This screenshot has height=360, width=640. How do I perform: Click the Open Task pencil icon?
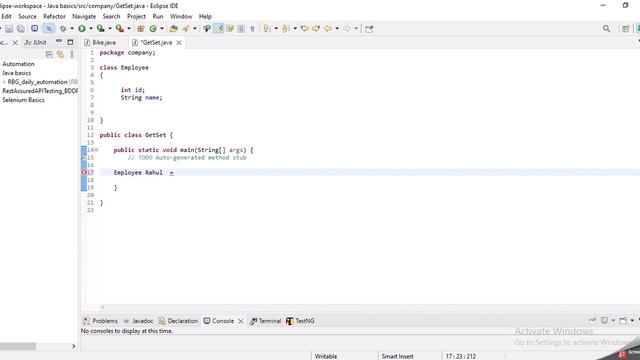click(x=186, y=29)
